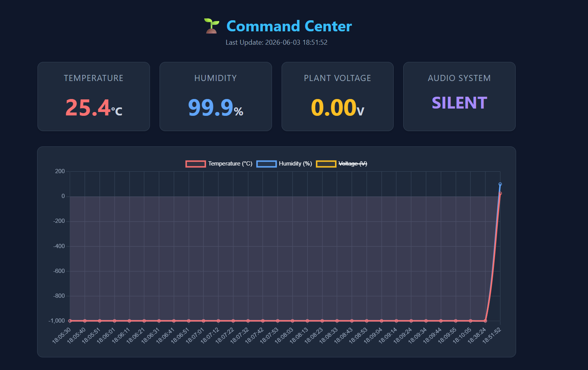
Task: Click the red temperature point at 18:51:52
Action: coord(500,193)
